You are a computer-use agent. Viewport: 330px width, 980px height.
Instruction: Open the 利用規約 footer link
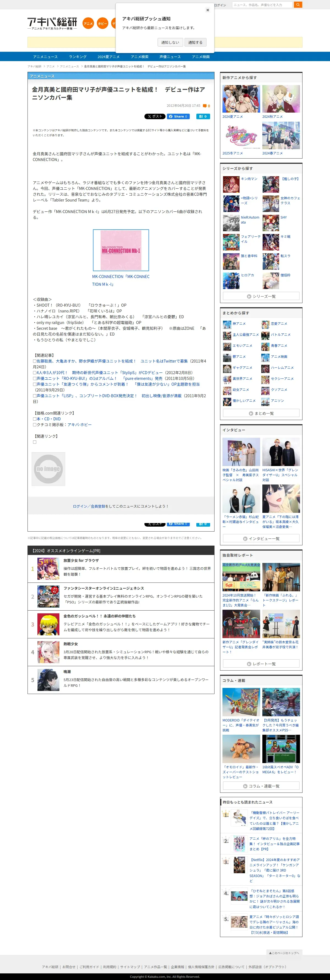109,967
